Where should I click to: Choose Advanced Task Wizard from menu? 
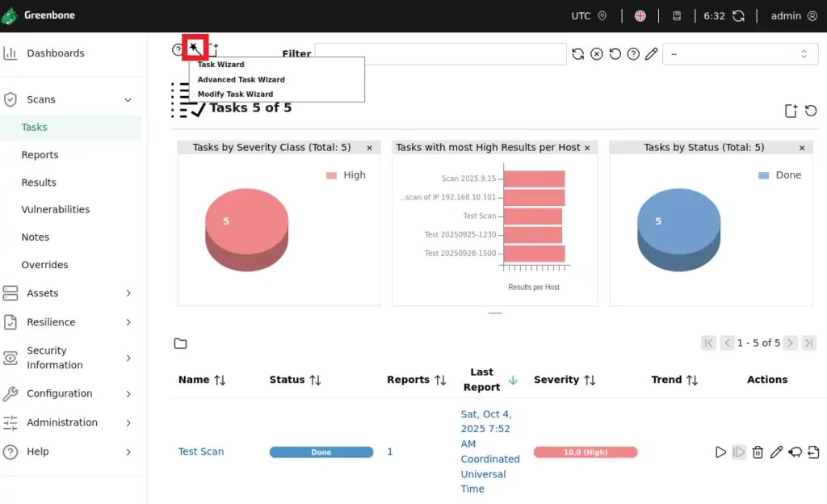(x=241, y=79)
